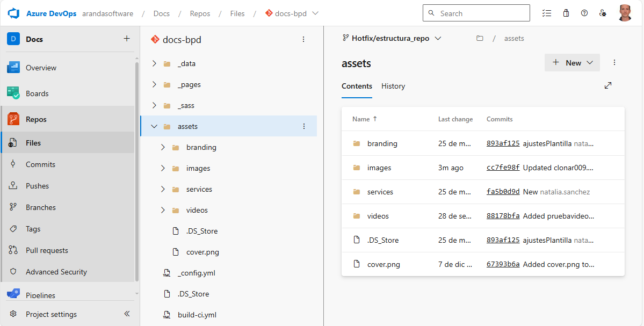
Task: Open User settings icon in header
Action: click(x=603, y=13)
